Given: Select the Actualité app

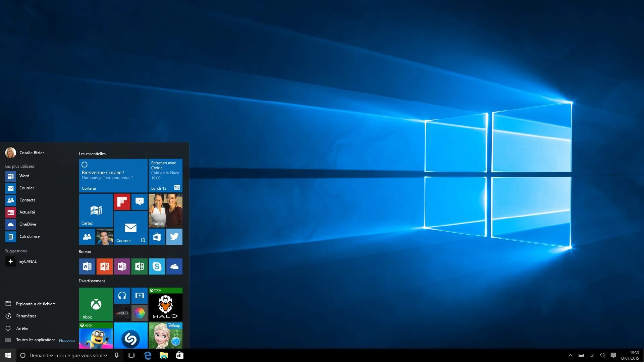Looking at the screenshot, I should tap(27, 212).
